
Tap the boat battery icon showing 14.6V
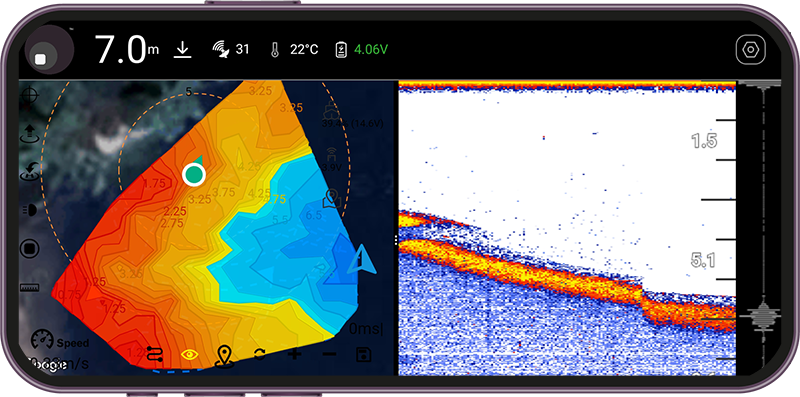332,110
